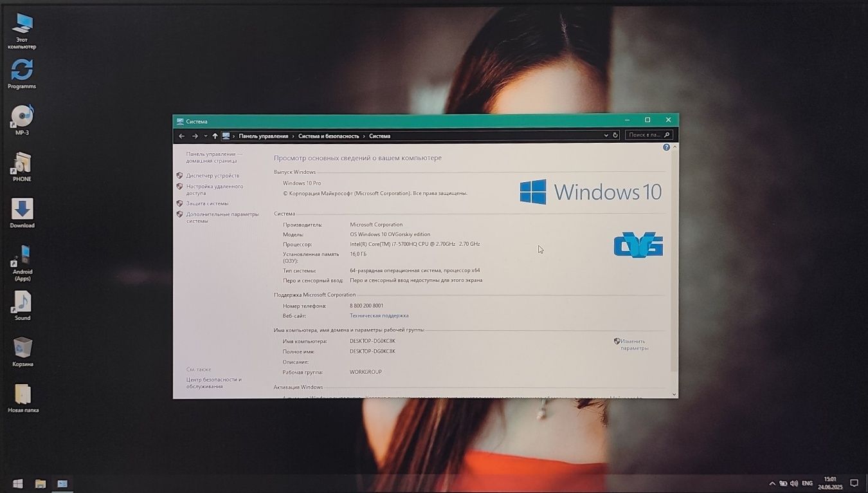Click the WORKGROUP value

point(365,372)
